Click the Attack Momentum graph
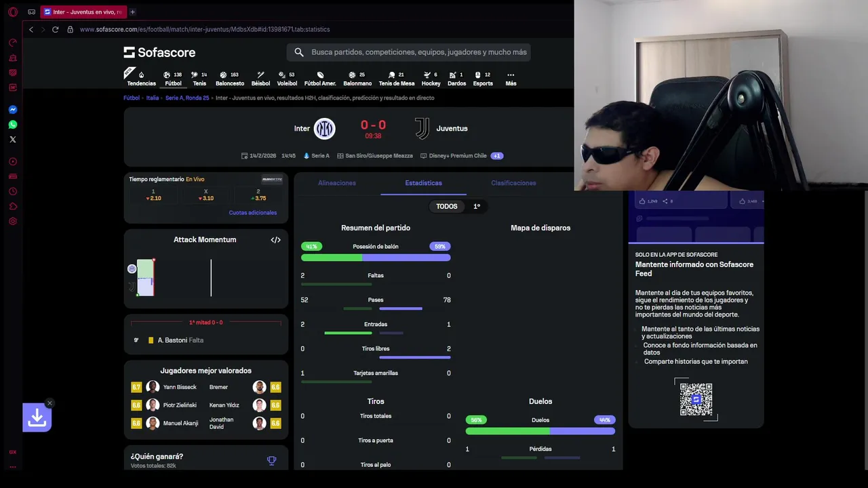 click(x=205, y=277)
